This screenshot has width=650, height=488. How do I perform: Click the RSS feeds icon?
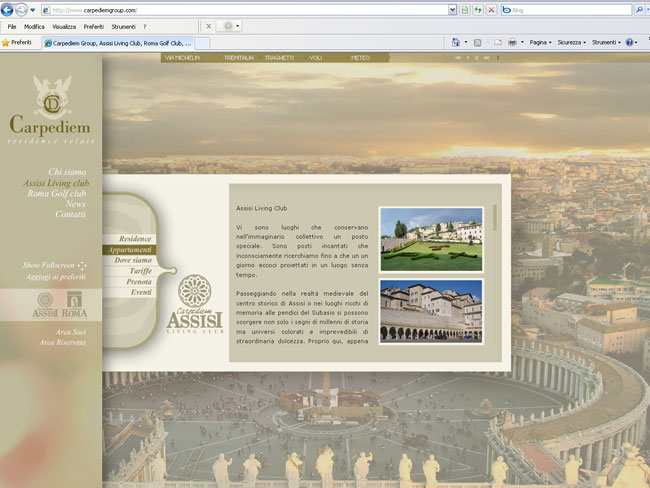click(x=478, y=42)
